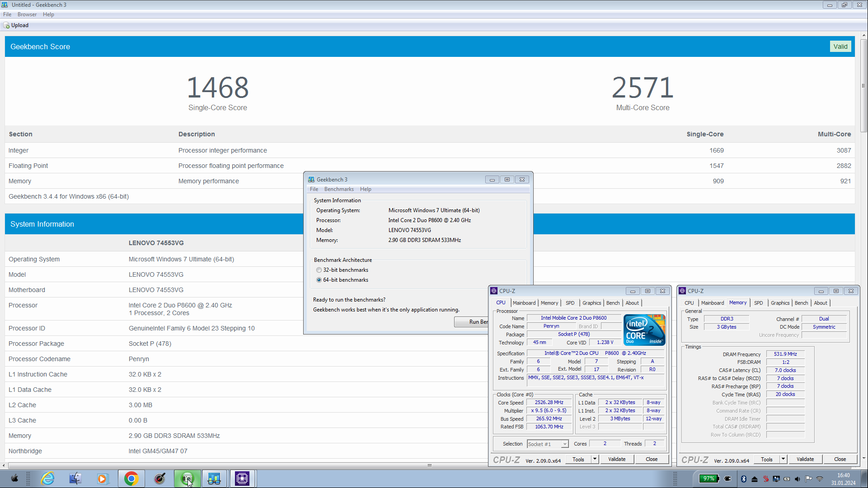Click the Core Speed value 2526.28 MHz
Image resolution: width=868 pixels, height=488 pixels.
point(549,403)
